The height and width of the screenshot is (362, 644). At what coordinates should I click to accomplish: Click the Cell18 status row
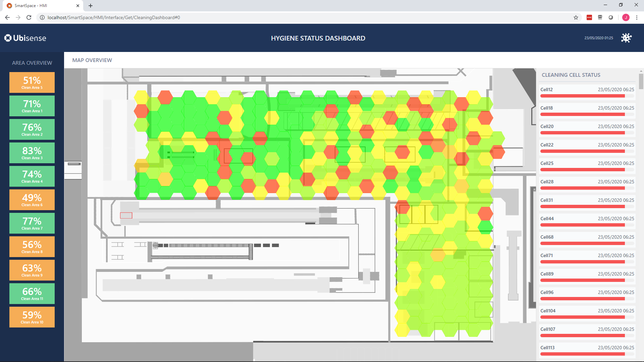[587, 111]
